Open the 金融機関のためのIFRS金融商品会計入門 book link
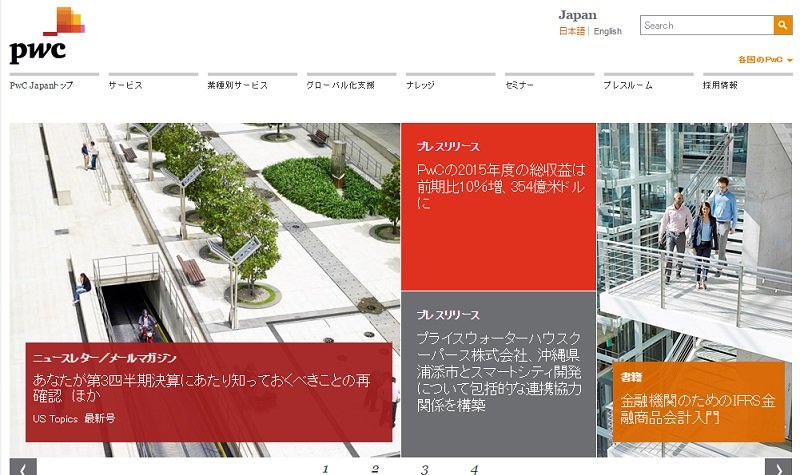Screen dimensions: 800x475 point(697,409)
